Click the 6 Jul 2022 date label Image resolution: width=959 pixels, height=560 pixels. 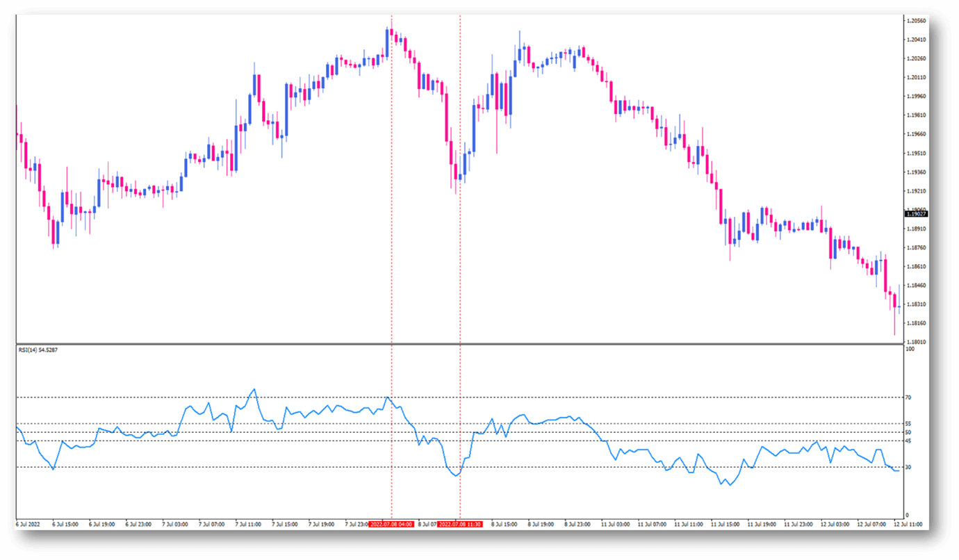tap(28, 524)
